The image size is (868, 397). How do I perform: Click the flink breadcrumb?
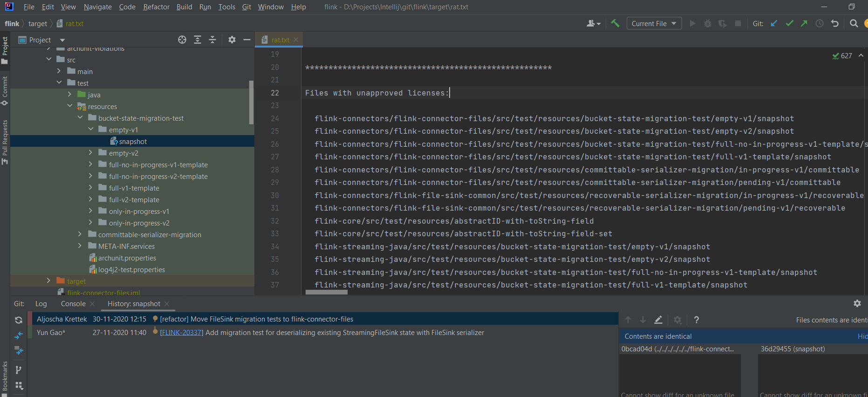click(12, 23)
